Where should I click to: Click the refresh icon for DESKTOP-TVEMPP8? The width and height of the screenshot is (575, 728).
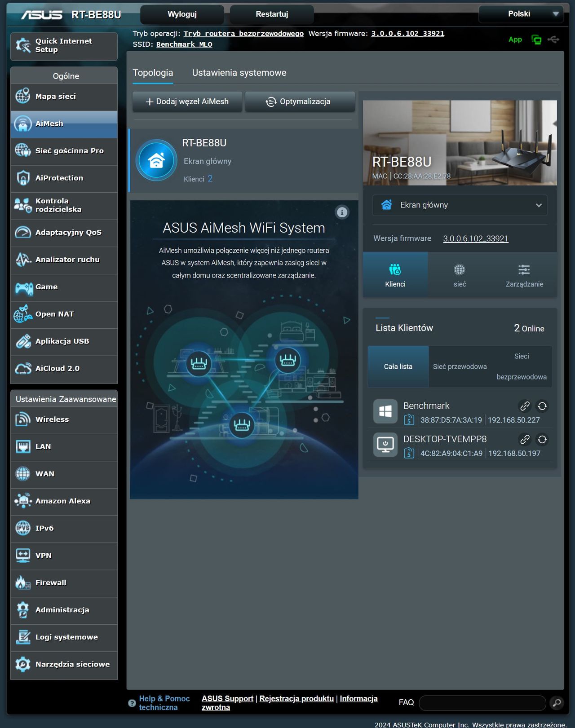click(x=542, y=439)
